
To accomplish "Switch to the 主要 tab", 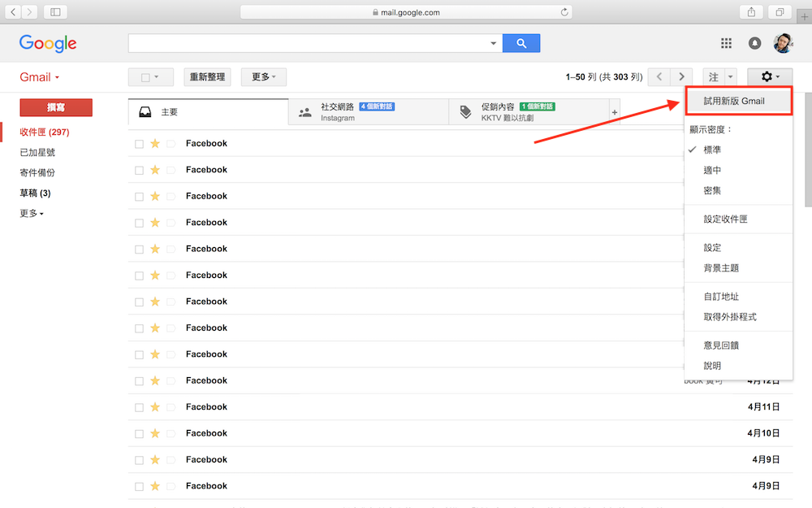I will [x=208, y=112].
